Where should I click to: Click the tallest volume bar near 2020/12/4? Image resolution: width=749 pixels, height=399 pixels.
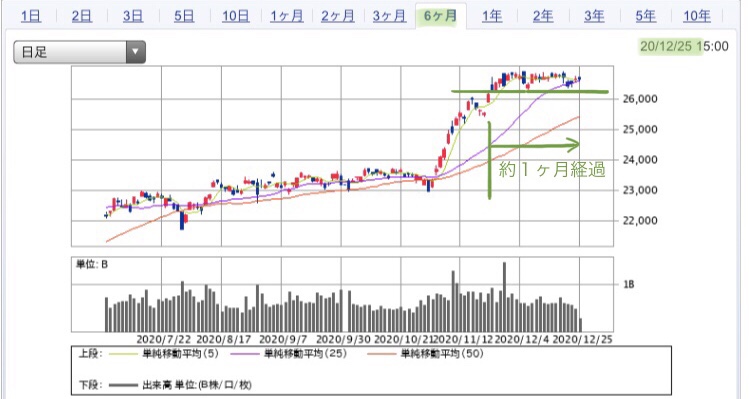504,297
